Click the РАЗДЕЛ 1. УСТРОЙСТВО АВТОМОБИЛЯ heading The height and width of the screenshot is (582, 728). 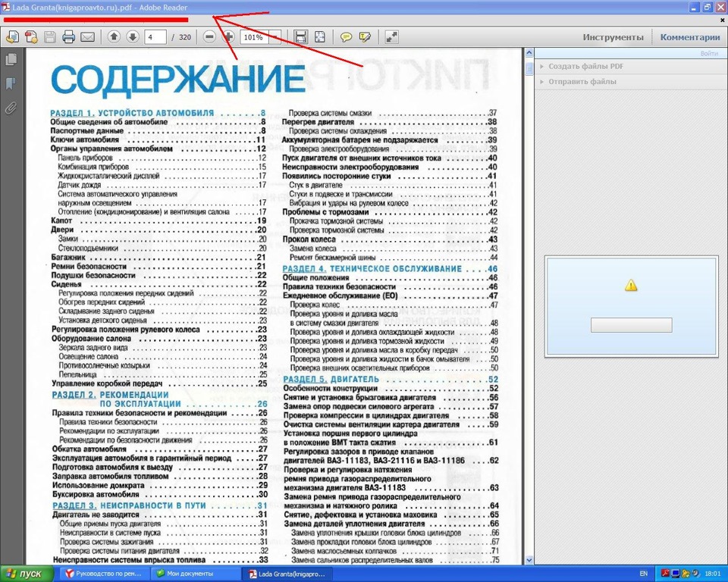pyautogui.click(x=132, y=113)
